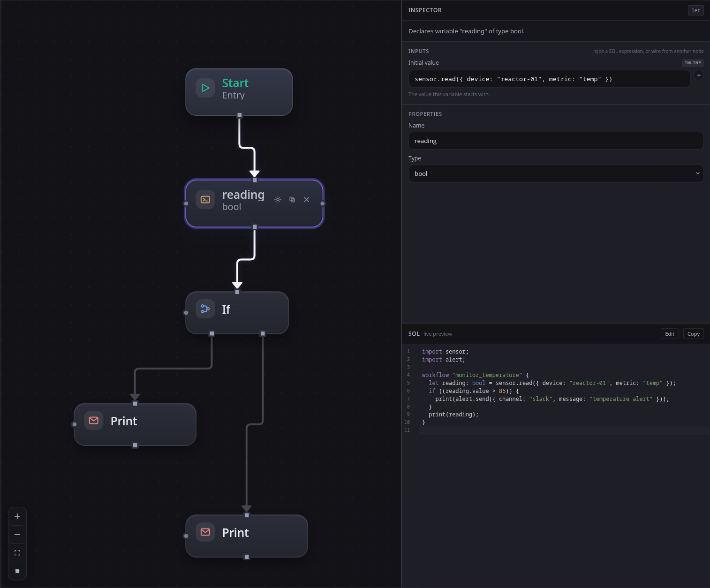Screen dimensions: 710x588
Task: Click the lower Print node's left side port
Action: point(186,536)
